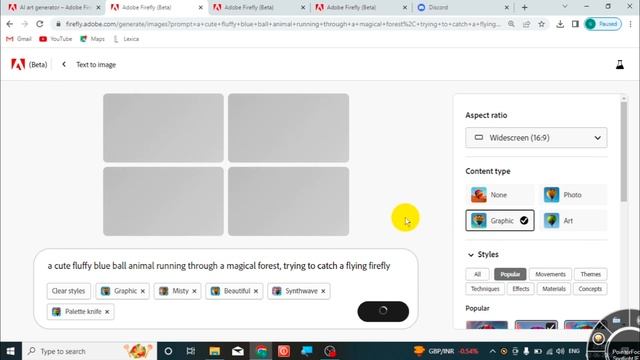Click the top-right loading image placeholder
This screenshot has height=360, width=640.
coord(289,128)
